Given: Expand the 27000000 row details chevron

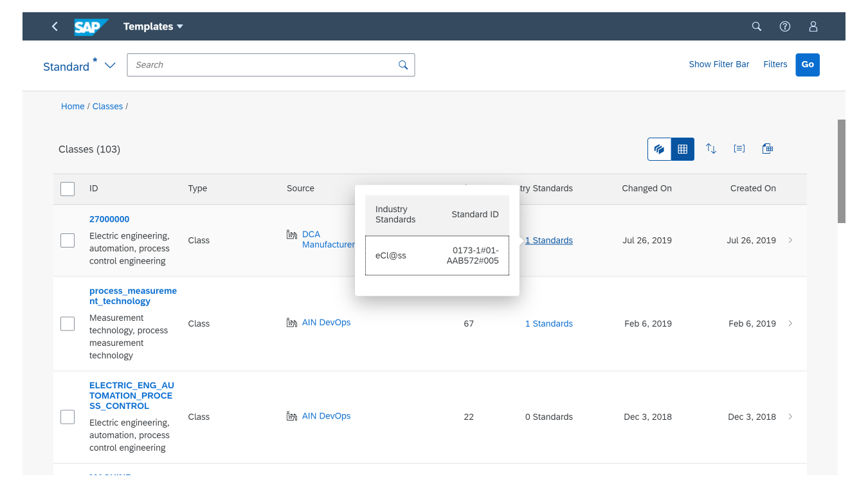Looking at the screenshot, I should point(790,240).
